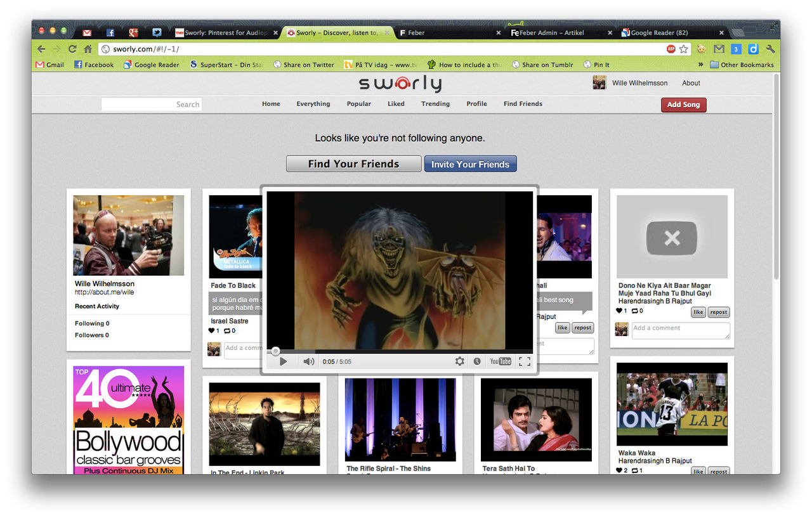The width and height of the screenshot is (812, 518).
Task: Switch to the Feber Admin – Artikel tab
Action: (561, 33)
